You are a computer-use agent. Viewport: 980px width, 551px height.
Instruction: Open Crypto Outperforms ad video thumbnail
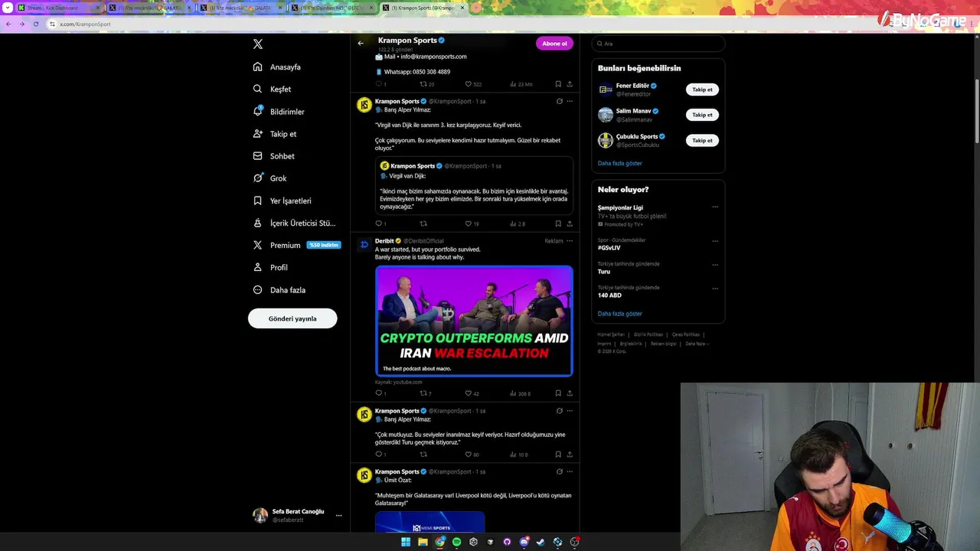474,321
